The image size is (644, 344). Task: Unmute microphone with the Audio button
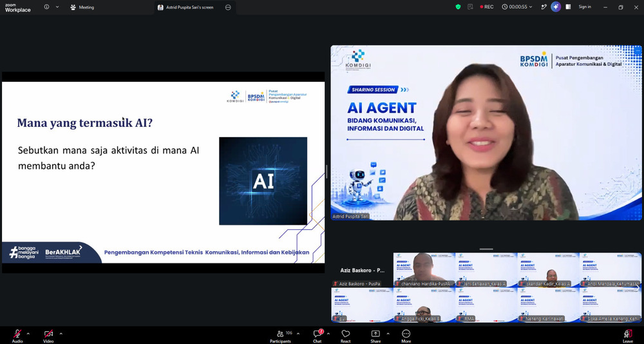(x=17, y=336)
